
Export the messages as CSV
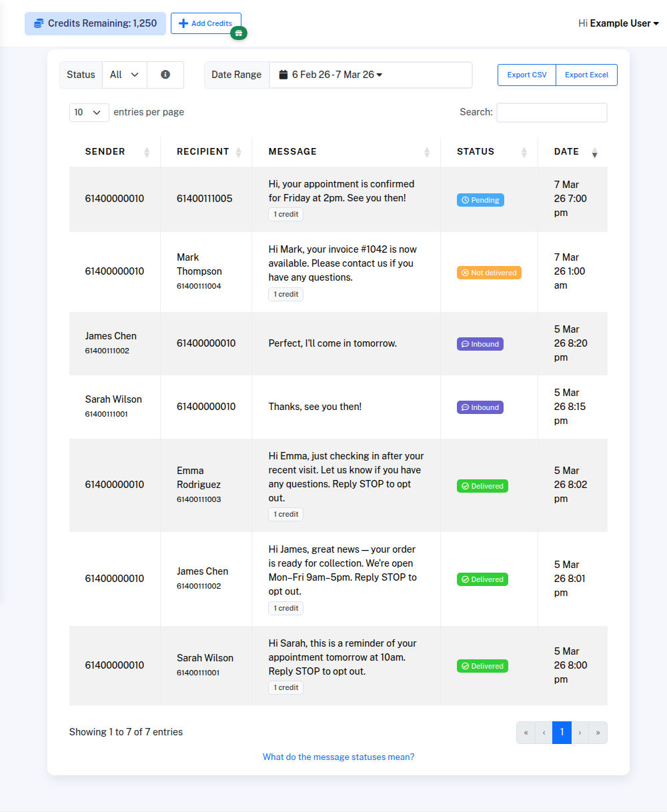click(526, 75)
